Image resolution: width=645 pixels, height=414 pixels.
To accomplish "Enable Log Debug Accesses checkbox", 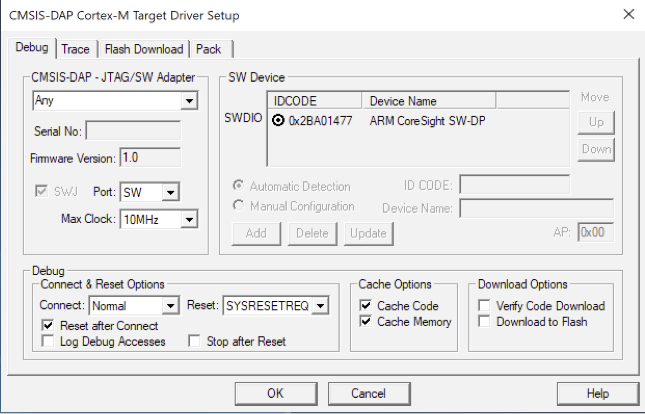I will click(x=48, y=342).
